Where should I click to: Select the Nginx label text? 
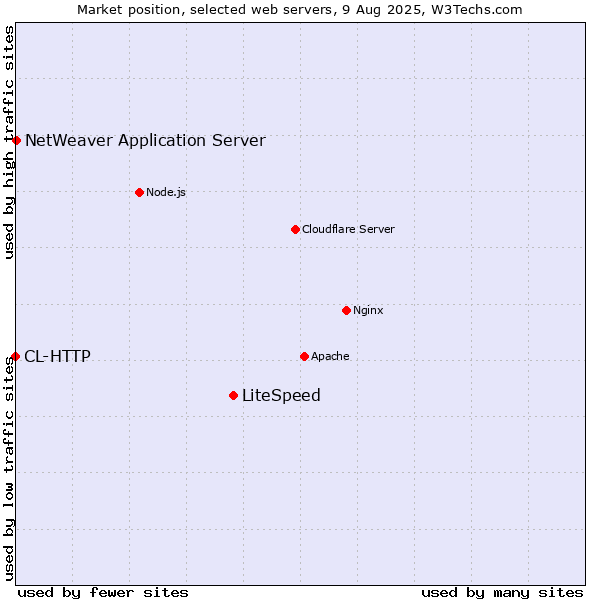pyautogui.click(x=368, y=310)
